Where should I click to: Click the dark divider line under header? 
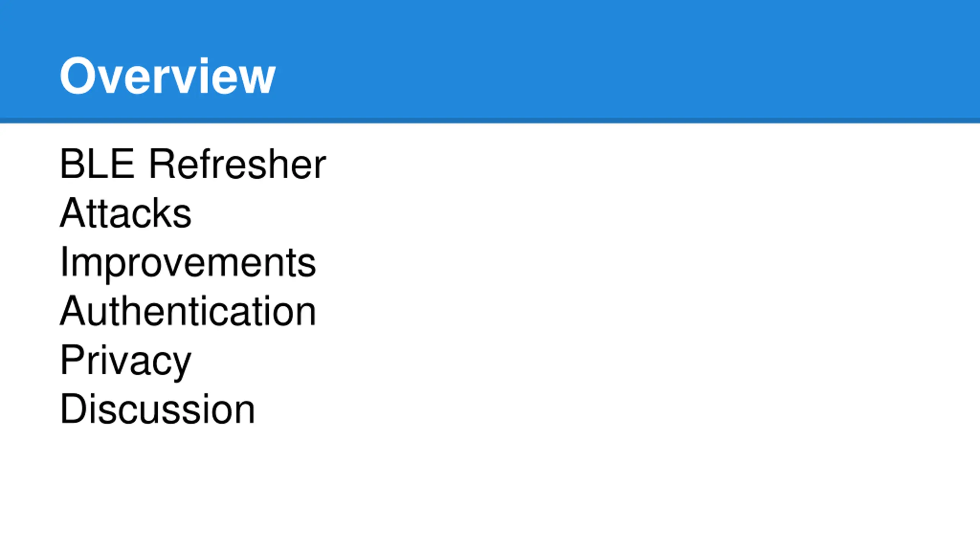pyautogui.click(x=490, y=121)
